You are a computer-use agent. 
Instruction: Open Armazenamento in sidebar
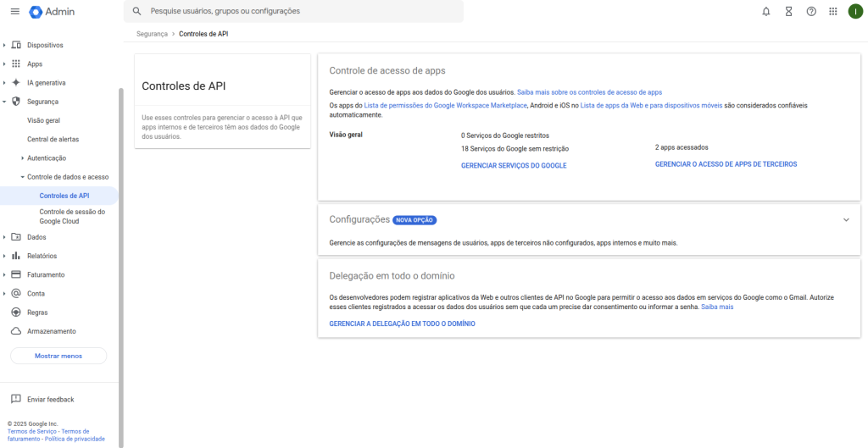(52, 331)
